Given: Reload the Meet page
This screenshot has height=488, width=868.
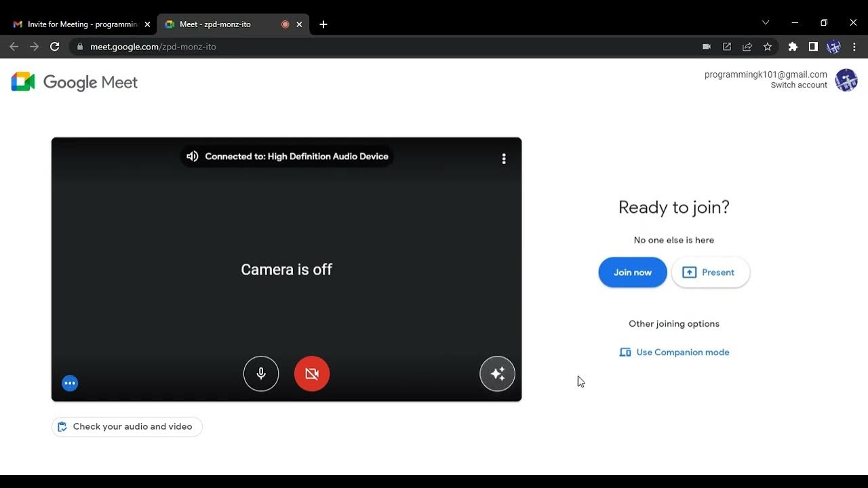Looking at the screenshot, I should pos(55,47).
